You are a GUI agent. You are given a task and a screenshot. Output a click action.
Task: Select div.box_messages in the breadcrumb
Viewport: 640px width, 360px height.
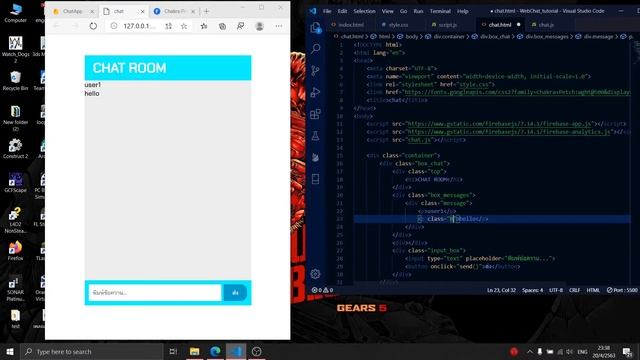(547, 37)
